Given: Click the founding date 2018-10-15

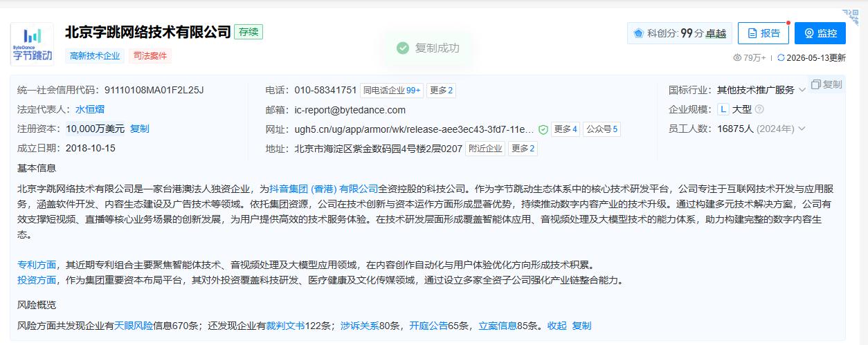Looking at the screenshot, I should [x=91, y=148].
